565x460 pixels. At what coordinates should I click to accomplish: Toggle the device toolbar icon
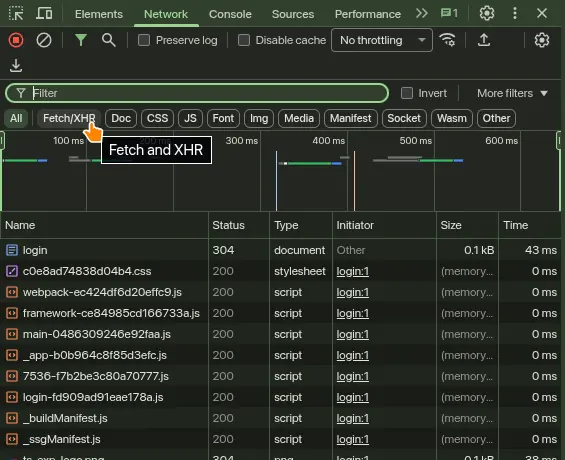click(44, 13)
